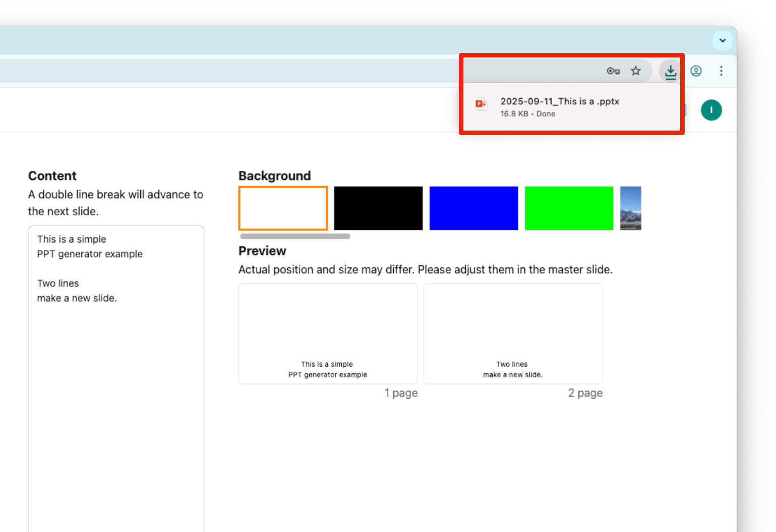
Task: Expand the tab search chevron
Action: coord(722,41)
